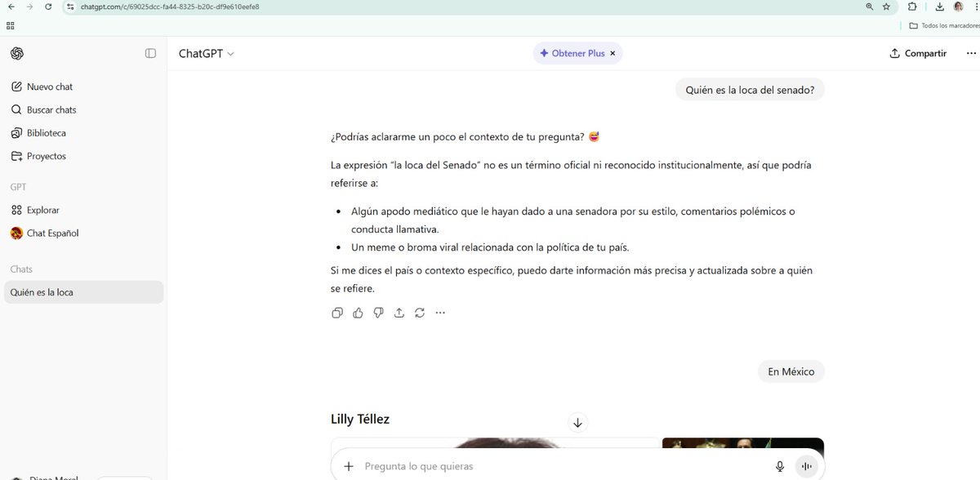Open browser zoom magnifier icon

tap(869, 7)
